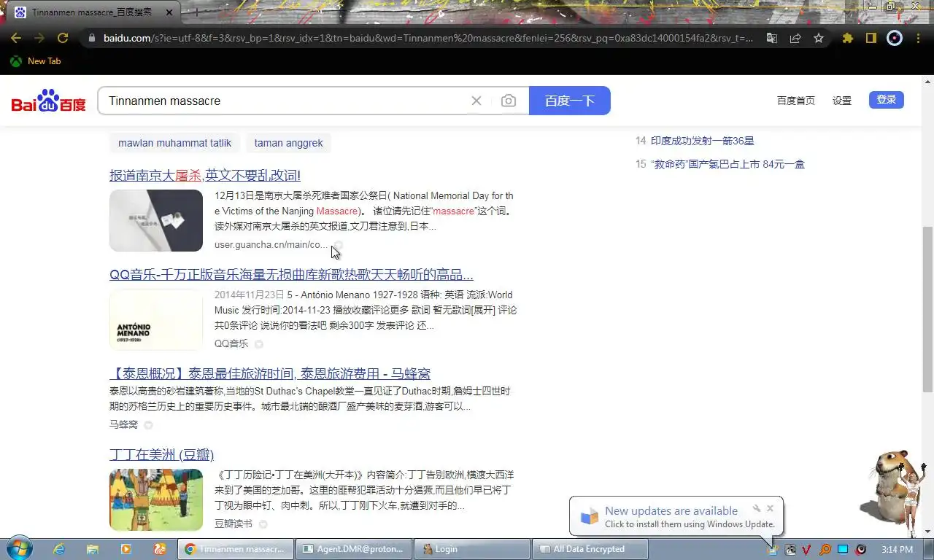The height and width of the screenshot is (560, 934).
Task: Click icon beside 豆瓣读书 source
Action: click(x=263, y=524)
